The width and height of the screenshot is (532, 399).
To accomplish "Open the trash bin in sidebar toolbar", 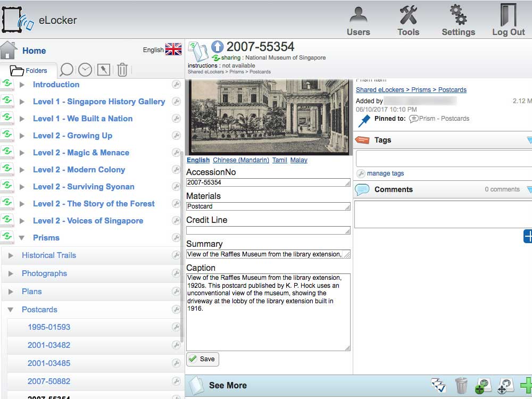I will (122, 70).
